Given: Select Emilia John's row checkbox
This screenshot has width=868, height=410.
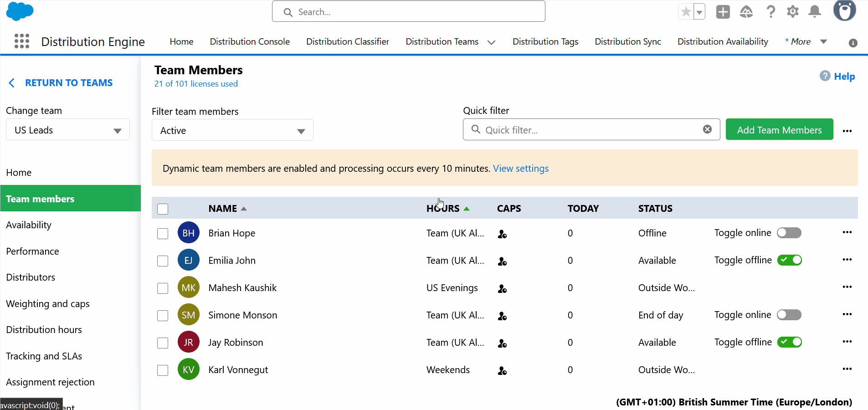Looking at the screenshot, I should [x=163, y=261].
